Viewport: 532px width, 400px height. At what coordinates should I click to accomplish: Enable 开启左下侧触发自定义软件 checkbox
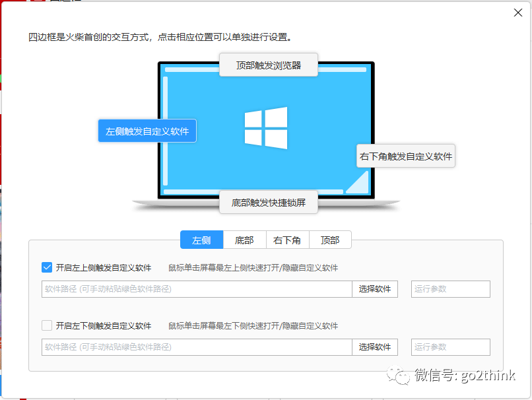(47, 325)
